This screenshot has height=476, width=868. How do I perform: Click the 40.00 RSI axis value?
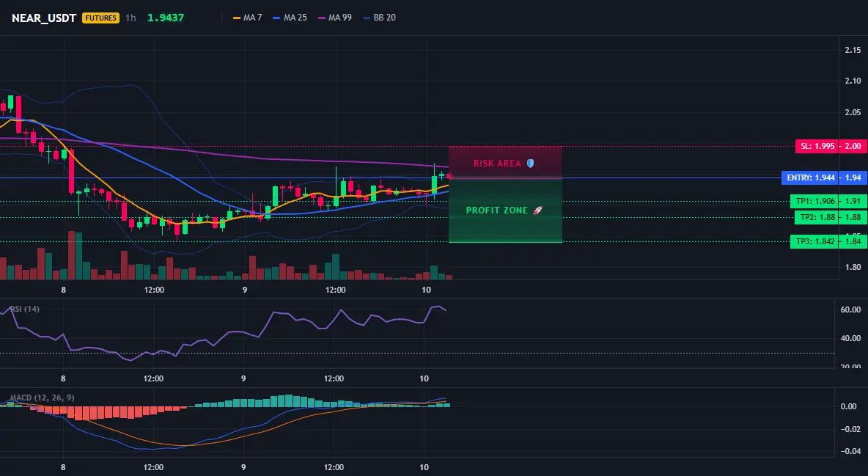click(850, 339)
